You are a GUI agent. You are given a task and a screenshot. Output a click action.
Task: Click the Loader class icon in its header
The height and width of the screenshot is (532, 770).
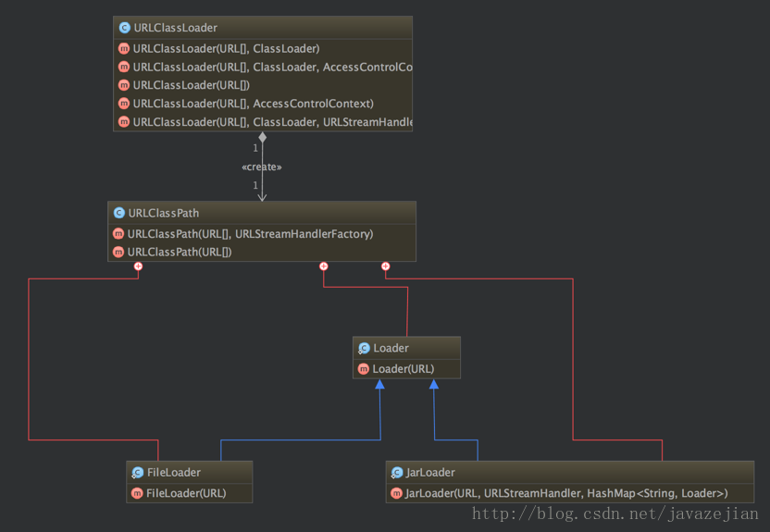pyautogui.click(x=364, y=349)
